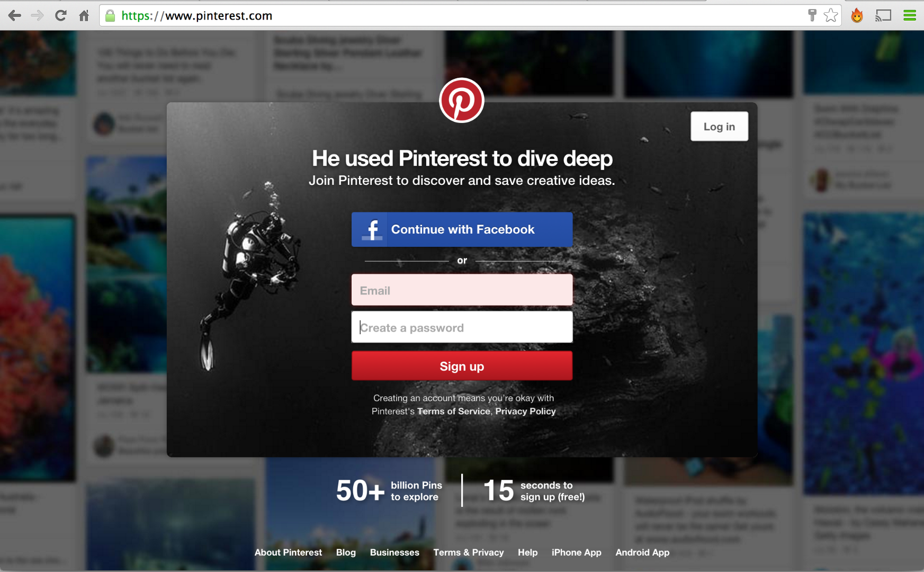The image size is (924, 572).
Task: Open the Businesses footer link
Action: click(x=394, y=552)
